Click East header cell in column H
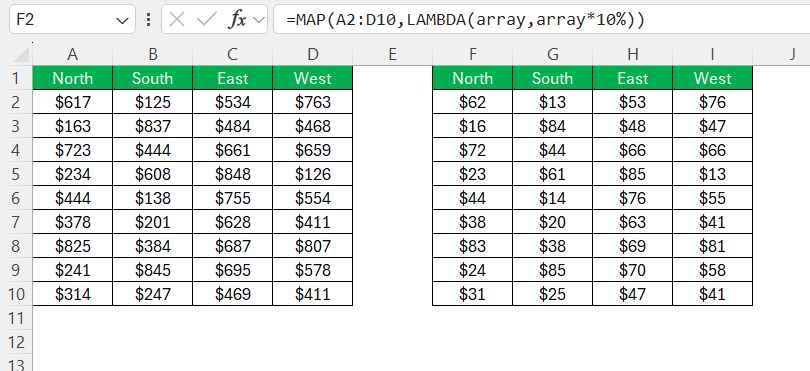Image resolution: width=810 pixels, height=371 pixels. tap(632, 78)
